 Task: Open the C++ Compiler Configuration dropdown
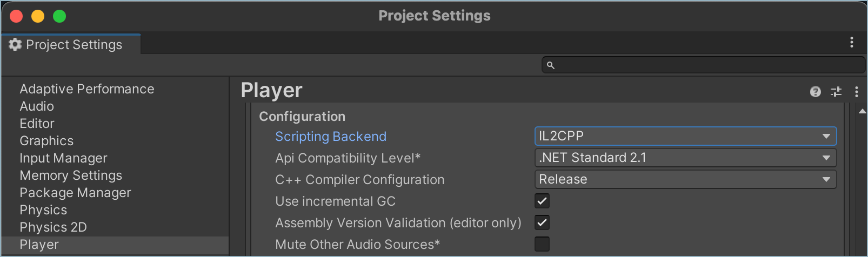tap(685, 179)
